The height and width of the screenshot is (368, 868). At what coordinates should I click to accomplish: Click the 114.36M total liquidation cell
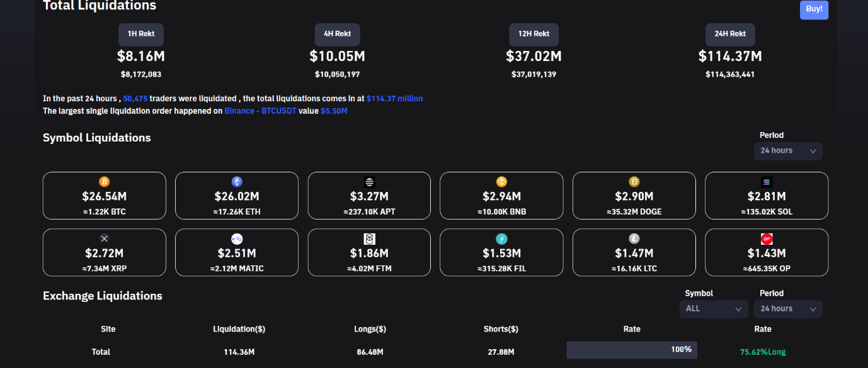pos(239,352)
